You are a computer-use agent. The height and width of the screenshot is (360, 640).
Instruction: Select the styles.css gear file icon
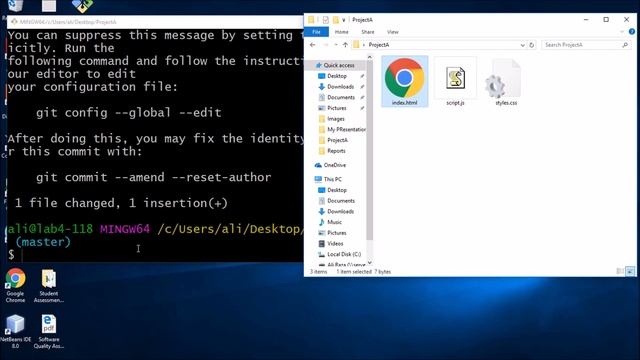(x=503, y=79)
